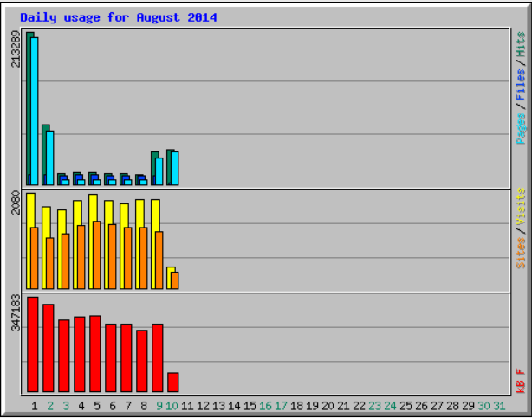532x418 pixels.
Task: Click the cyan "Pages" legend label
Action: point(521,126)
